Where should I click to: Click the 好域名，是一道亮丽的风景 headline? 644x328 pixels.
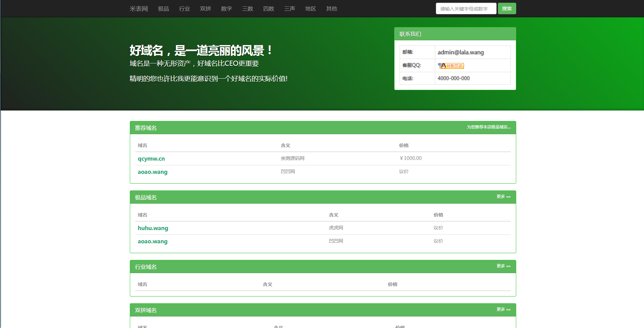201,50
